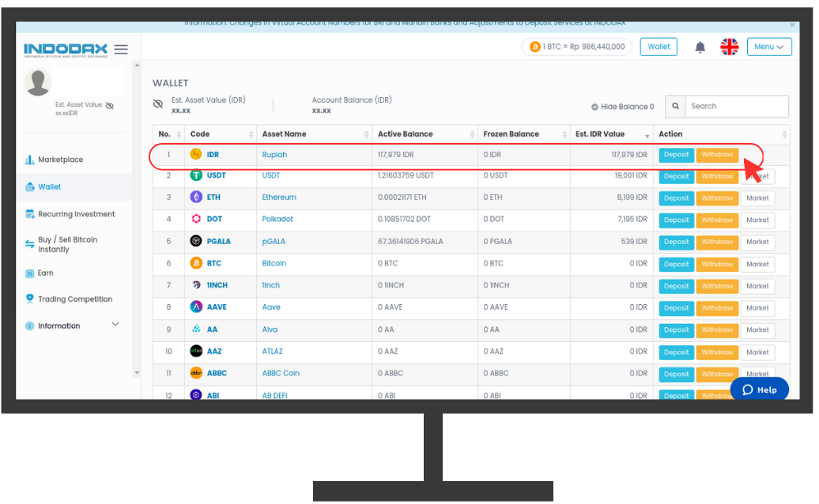Toggle the Hide Balance 0 checkbox
The height and width of the screenshot is (504, 819).
(x=594, y=107)
